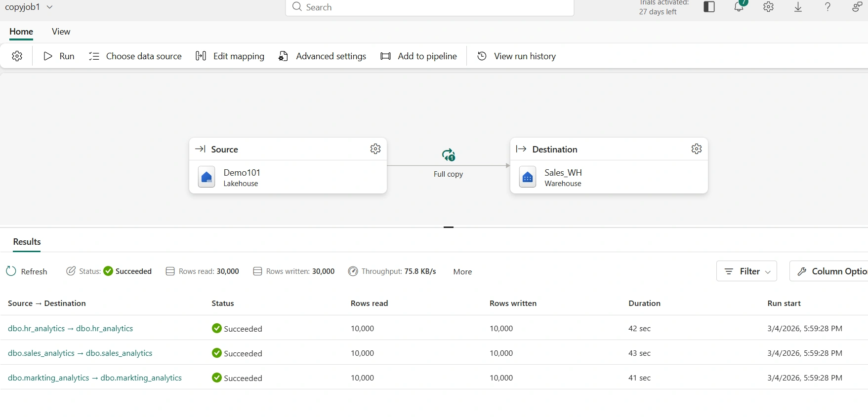Screen dimensions: 868x417
Task: Click Edit mapping in the toolbar
Action: [230, 56]
